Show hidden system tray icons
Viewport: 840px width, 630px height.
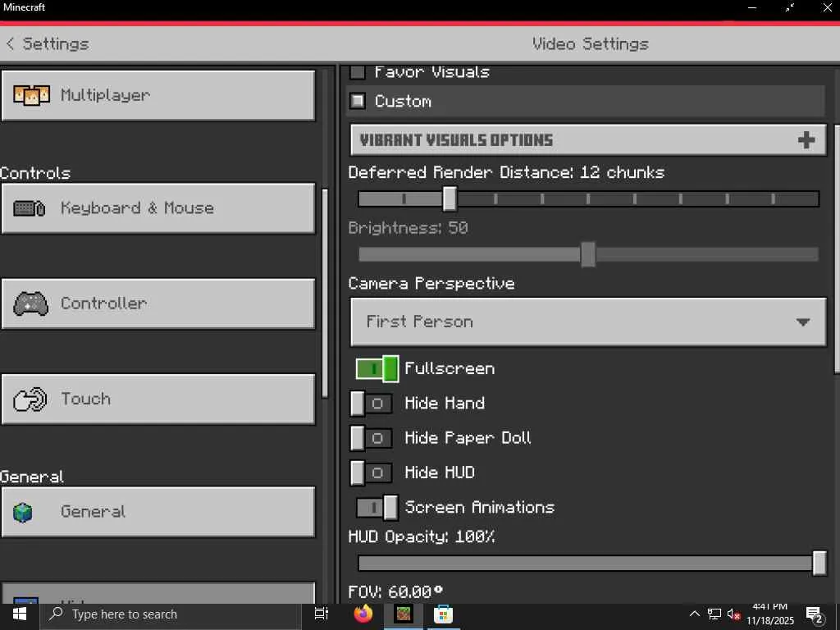(694, 614)
